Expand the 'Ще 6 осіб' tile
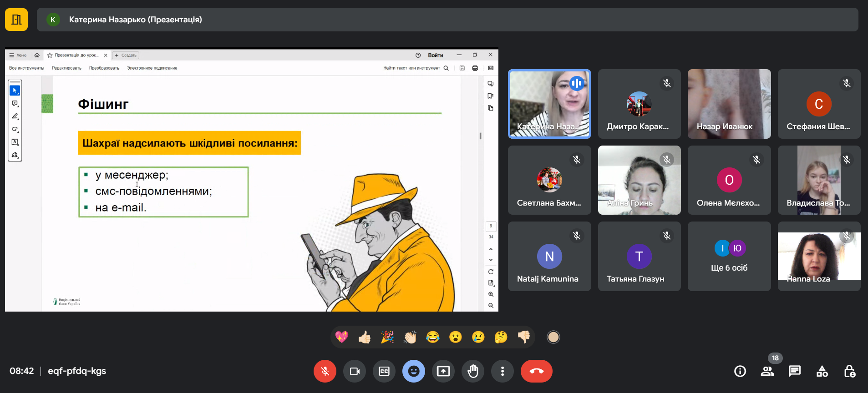Screen dimensions: 868x393 coord(729,256)
